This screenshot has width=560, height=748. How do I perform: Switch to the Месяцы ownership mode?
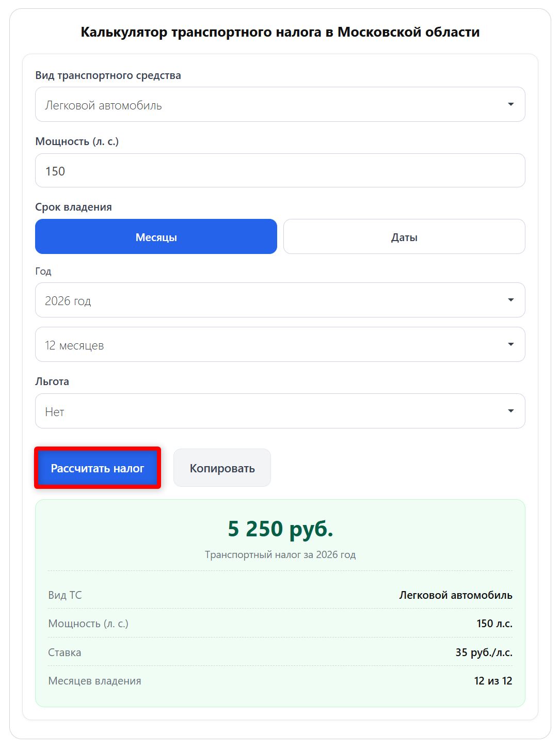156,237
